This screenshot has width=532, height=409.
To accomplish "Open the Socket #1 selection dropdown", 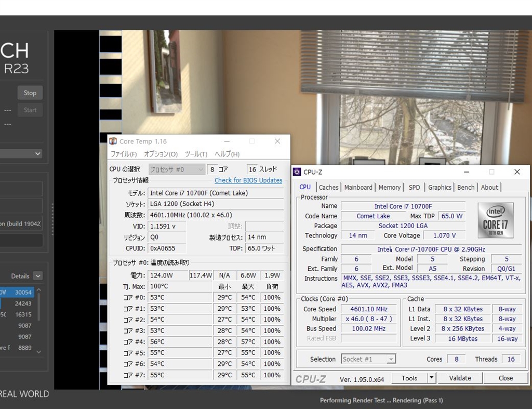I will click(x=368, y=359).
